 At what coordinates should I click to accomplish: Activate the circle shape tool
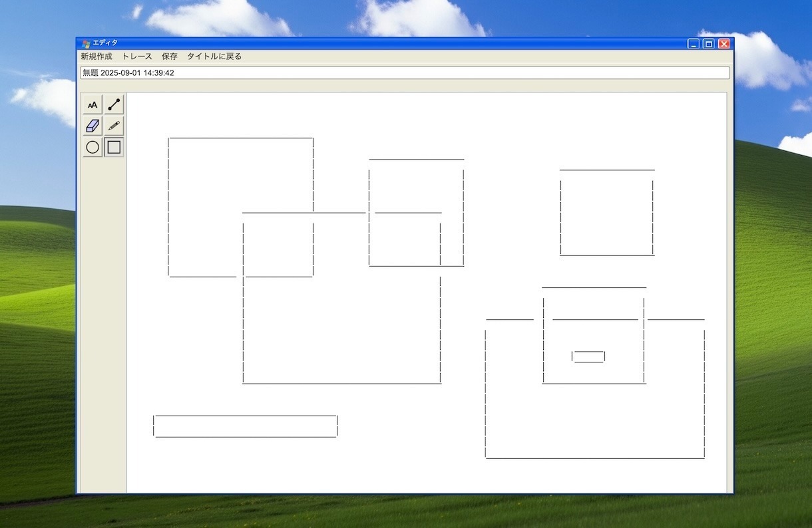(93, 147)
